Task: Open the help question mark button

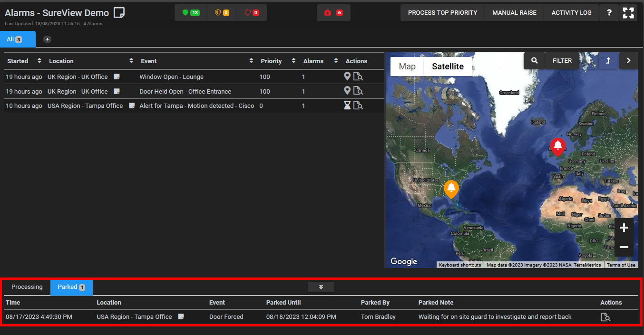Action: (x=609, y=13)
